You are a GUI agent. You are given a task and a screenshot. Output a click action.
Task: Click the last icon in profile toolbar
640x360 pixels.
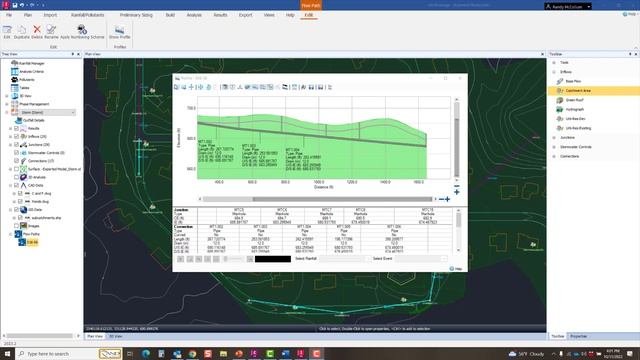click(330, 87)
